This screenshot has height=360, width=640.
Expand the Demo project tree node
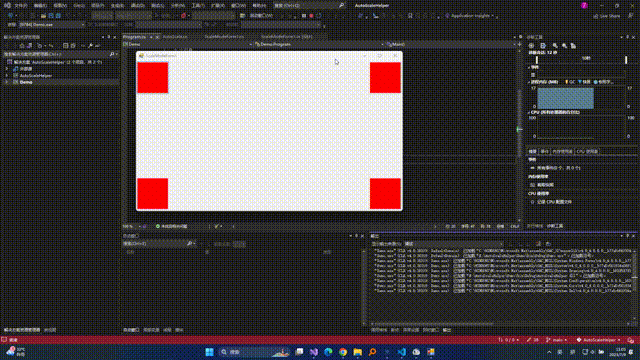coord(6,82)
